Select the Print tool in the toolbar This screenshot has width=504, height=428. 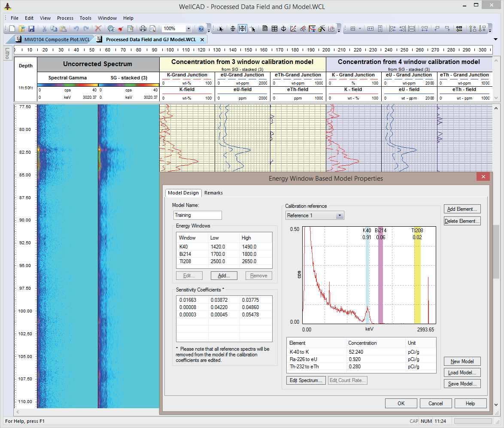coord(143,29)
